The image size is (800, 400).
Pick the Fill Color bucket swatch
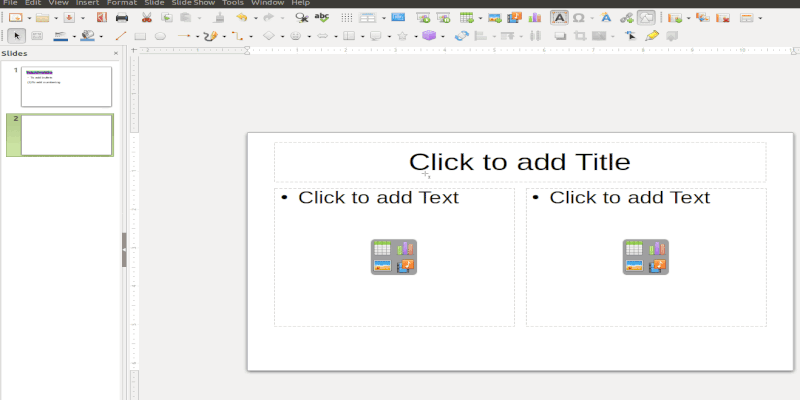88,36
